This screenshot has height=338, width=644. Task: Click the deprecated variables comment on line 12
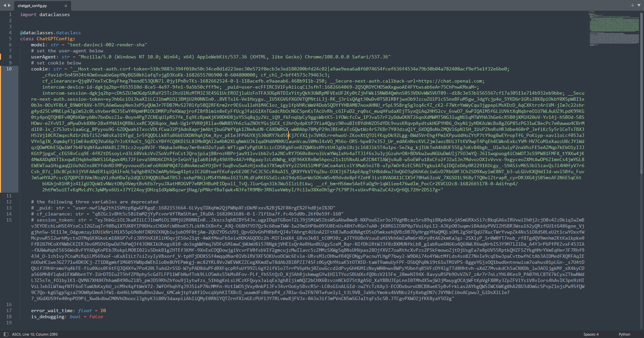[x=95, y=202]
